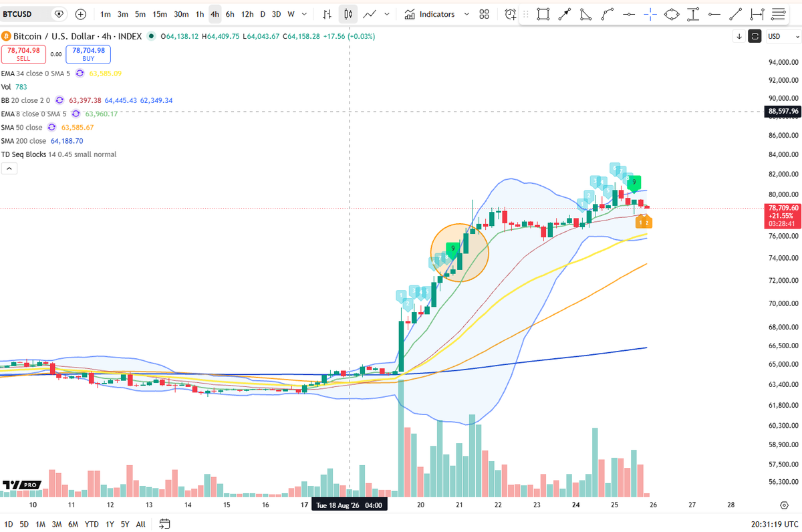Select the 5m timeframe
The height and width of the screenshot is (532, 802).
click(x=140, y=14)
